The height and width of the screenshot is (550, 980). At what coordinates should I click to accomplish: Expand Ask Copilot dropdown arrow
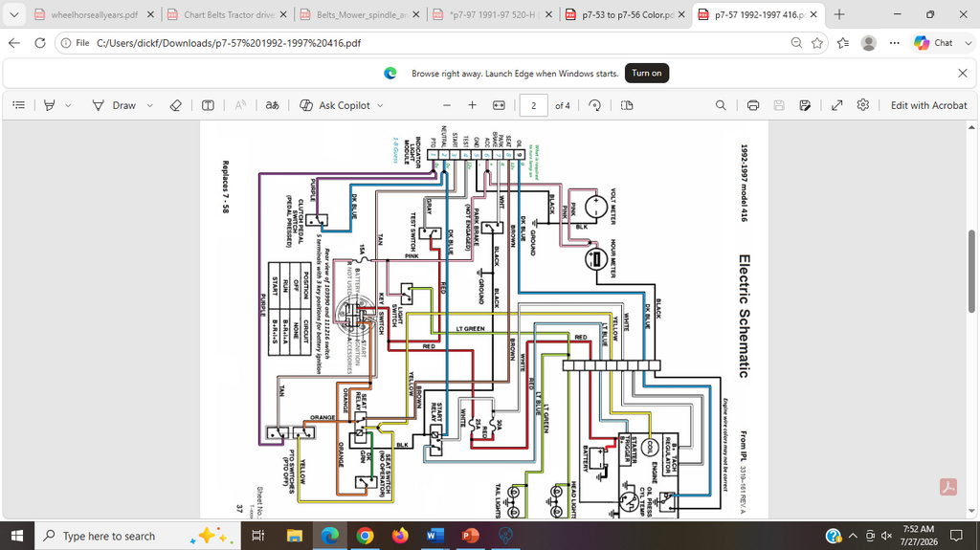coord(380,105)
